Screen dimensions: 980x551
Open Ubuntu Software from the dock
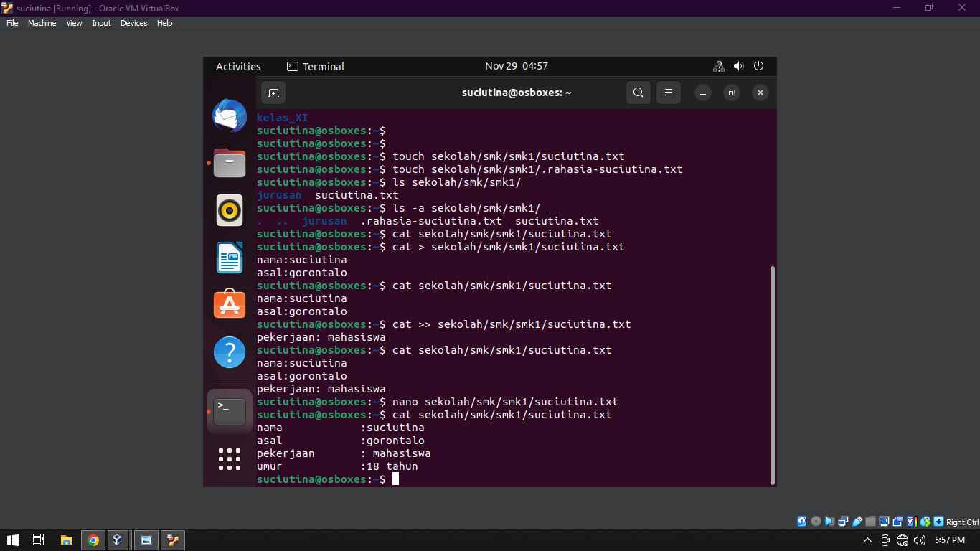[230, 305]
